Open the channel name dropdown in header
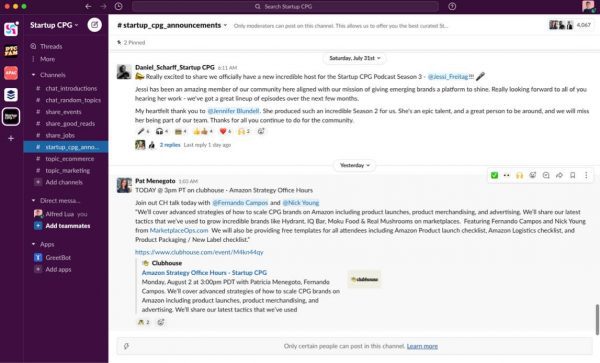 tap(172, 25)
